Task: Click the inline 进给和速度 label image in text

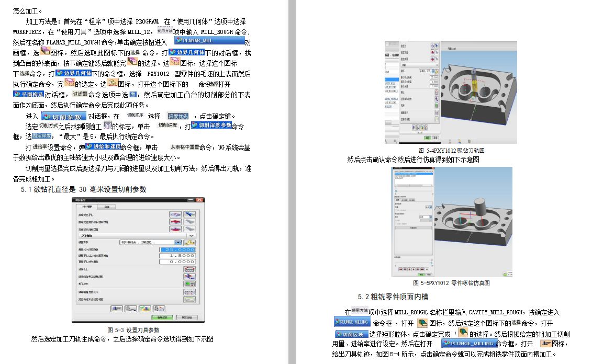Action: 103,146
